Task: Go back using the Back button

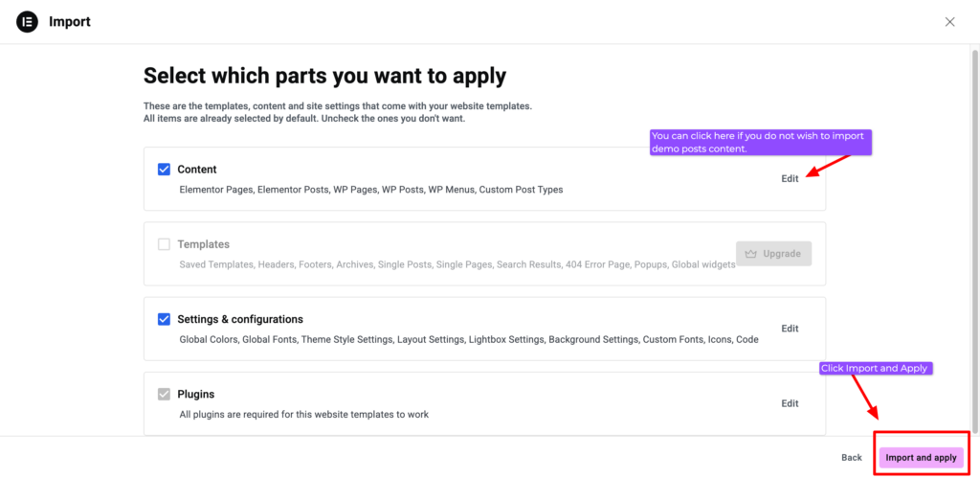Action: pyautogui.click(x=852, y=458)
